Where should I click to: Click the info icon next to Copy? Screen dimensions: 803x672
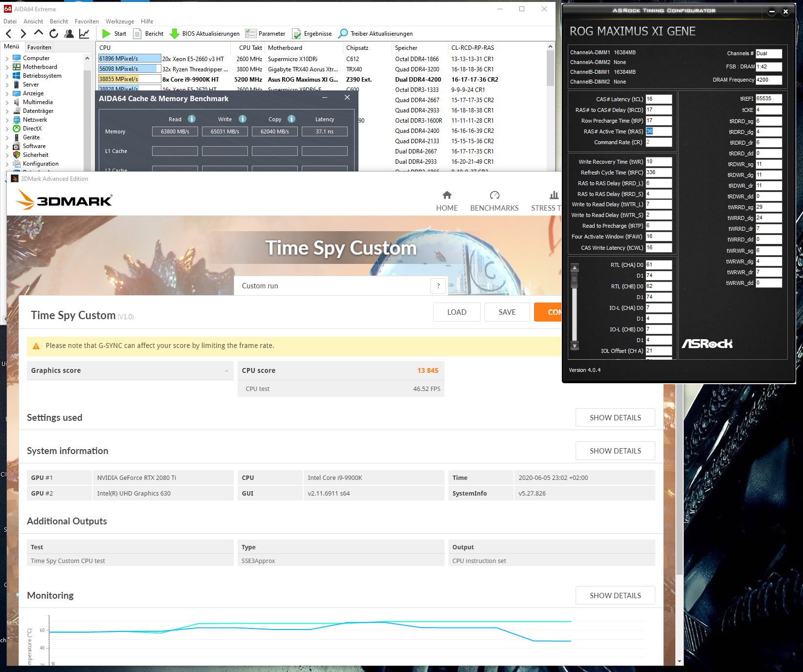point(291,119)
